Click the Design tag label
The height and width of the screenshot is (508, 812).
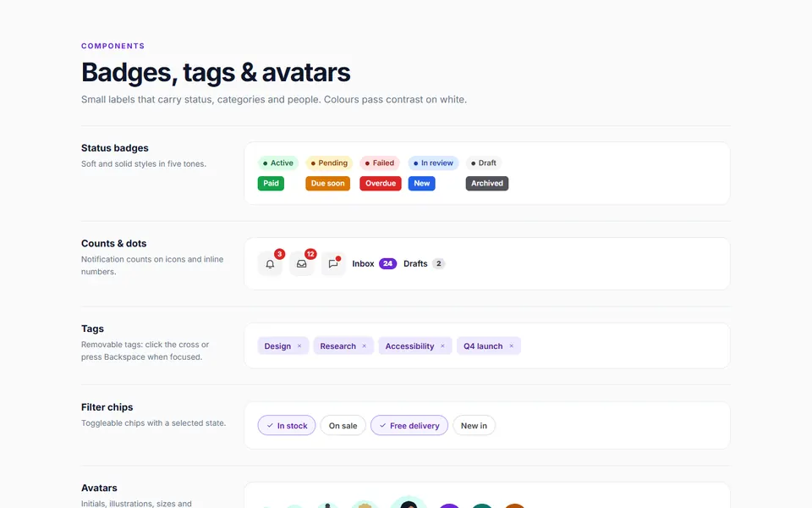coord(277,346)
